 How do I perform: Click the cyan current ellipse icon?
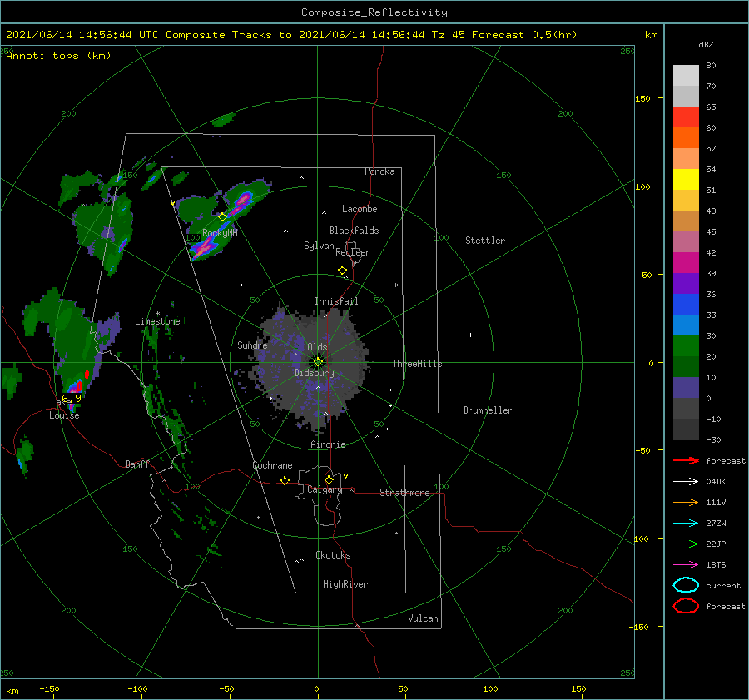[686, 585]
